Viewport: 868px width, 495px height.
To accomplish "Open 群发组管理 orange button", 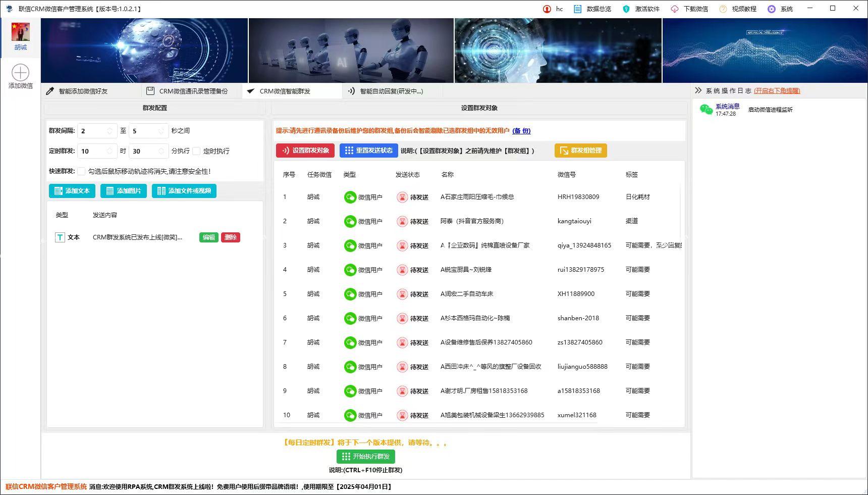I will click(x=581, y=151).
